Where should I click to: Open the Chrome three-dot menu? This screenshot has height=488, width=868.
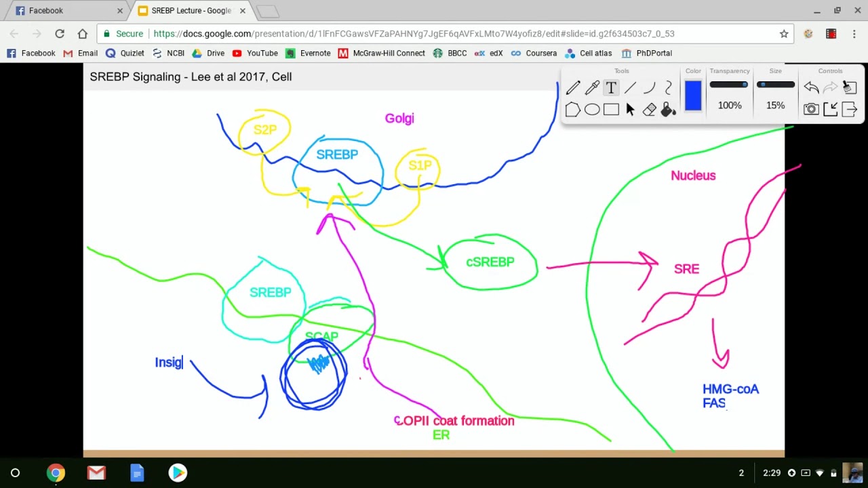[x=854, y=34]
